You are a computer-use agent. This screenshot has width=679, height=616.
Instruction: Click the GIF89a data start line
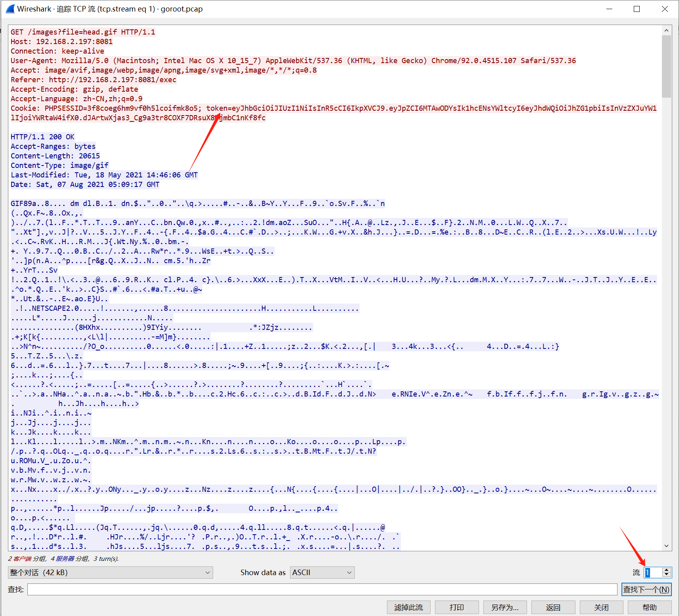coord(198,204)
